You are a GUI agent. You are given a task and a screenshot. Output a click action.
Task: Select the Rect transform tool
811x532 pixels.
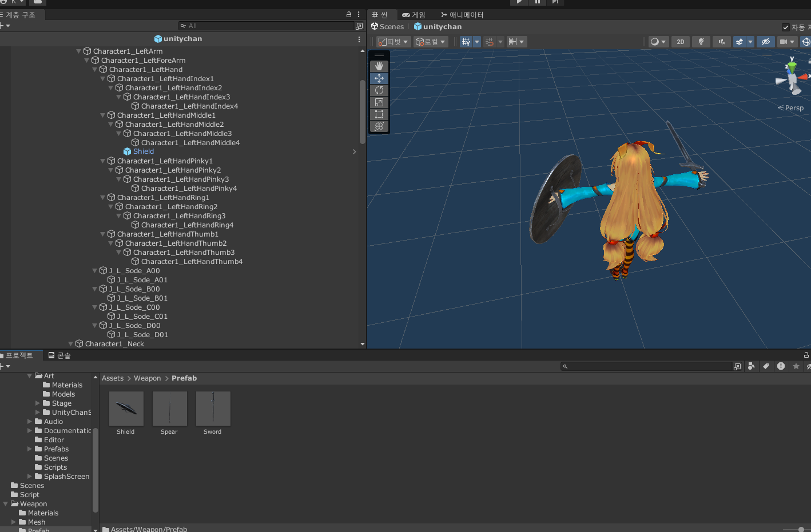tap(379, 114)
